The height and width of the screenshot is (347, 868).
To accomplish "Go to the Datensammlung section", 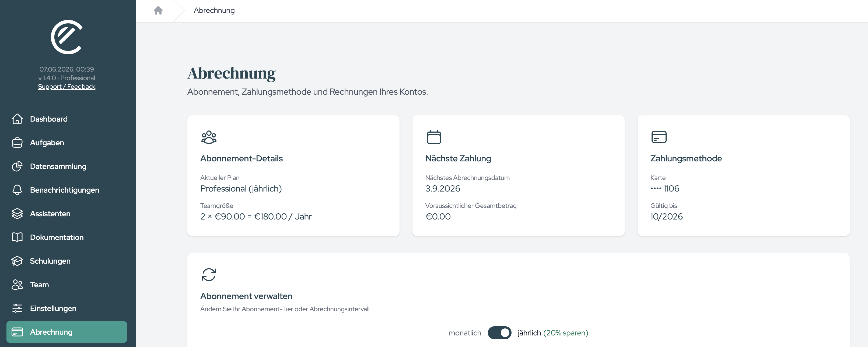I will coord(67,166).
